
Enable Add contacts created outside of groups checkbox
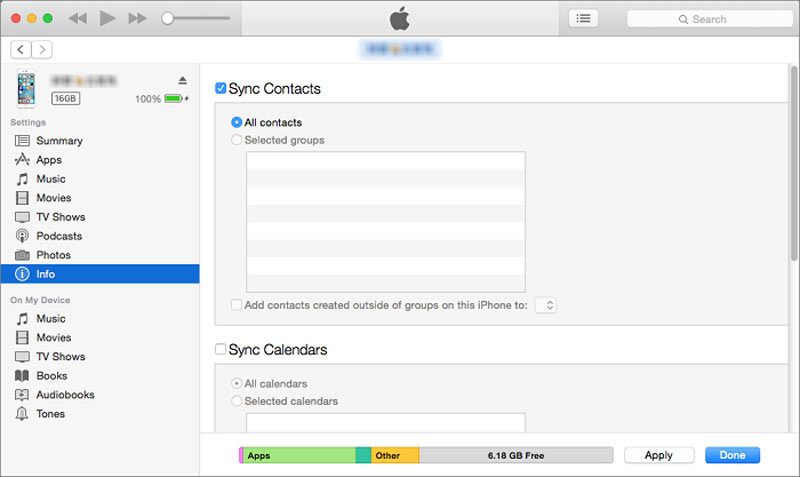click(x=236, y=305)
